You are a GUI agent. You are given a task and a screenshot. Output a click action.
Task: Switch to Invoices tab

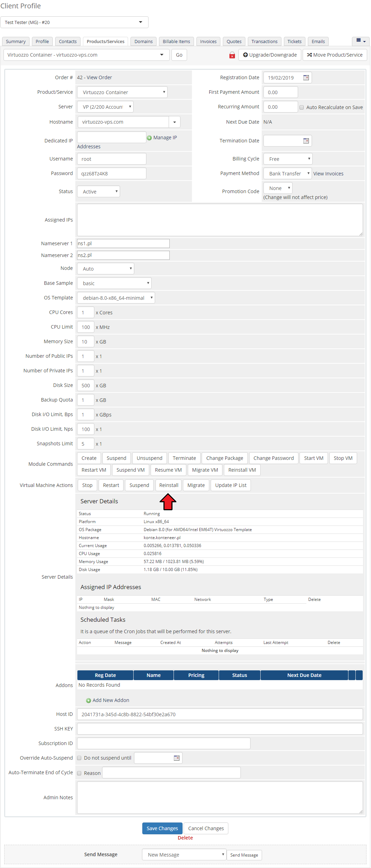[x=208, y=41]
